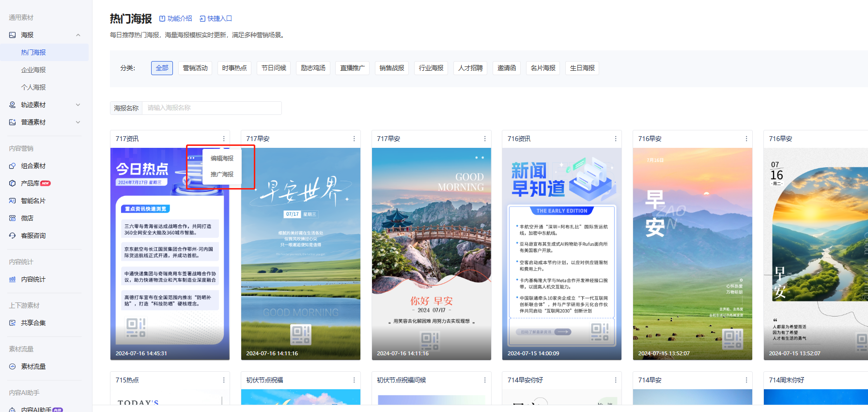Filter posters by 行业海报
Viewport: 868px width, 412px height.
[431, 68]
